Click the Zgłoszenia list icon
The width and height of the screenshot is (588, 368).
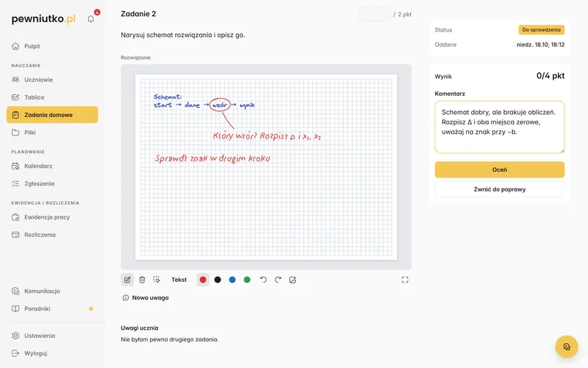[x=15, y=183]
